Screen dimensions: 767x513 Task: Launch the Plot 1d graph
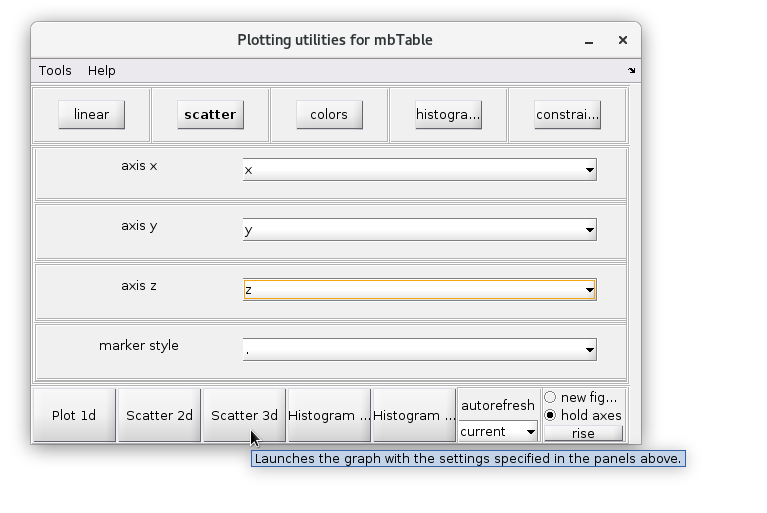pyautogui.click(x=74, y=416)
